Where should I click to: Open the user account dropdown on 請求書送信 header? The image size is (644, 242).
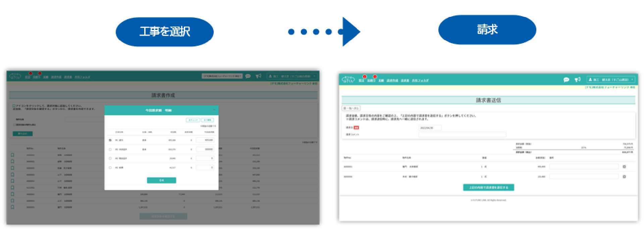click(x=611, y=80)
